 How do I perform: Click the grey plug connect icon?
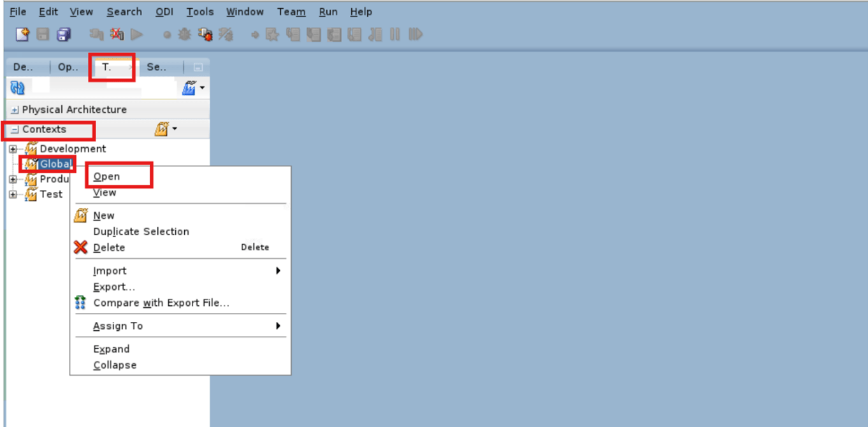[x=96, y=34]
